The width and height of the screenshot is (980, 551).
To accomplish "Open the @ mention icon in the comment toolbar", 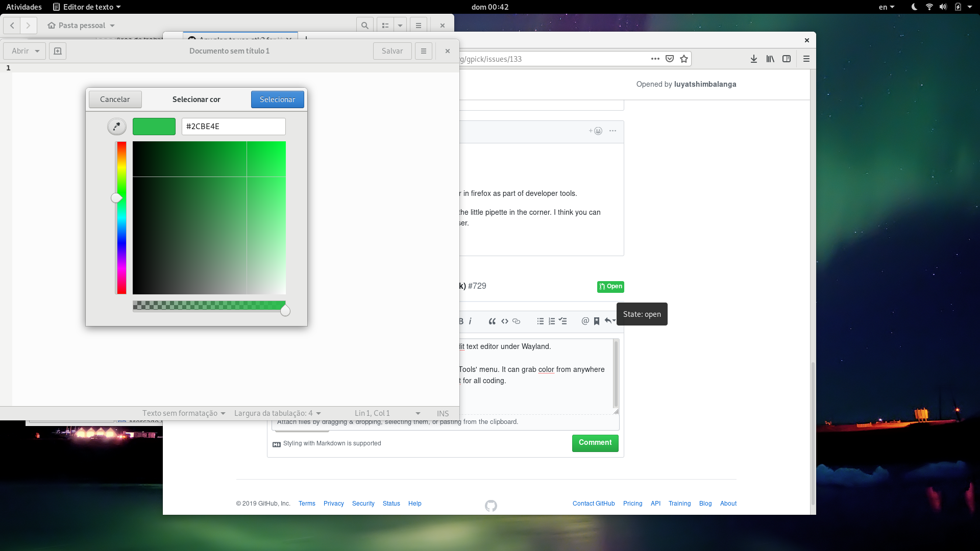I will click(x=585, y=321).
